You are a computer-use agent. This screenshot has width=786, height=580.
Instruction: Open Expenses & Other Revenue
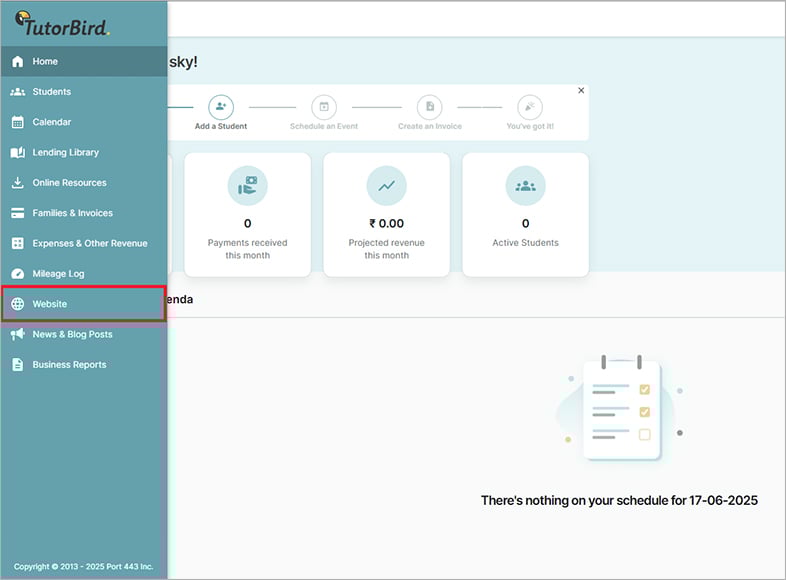[x=84, y=243]
